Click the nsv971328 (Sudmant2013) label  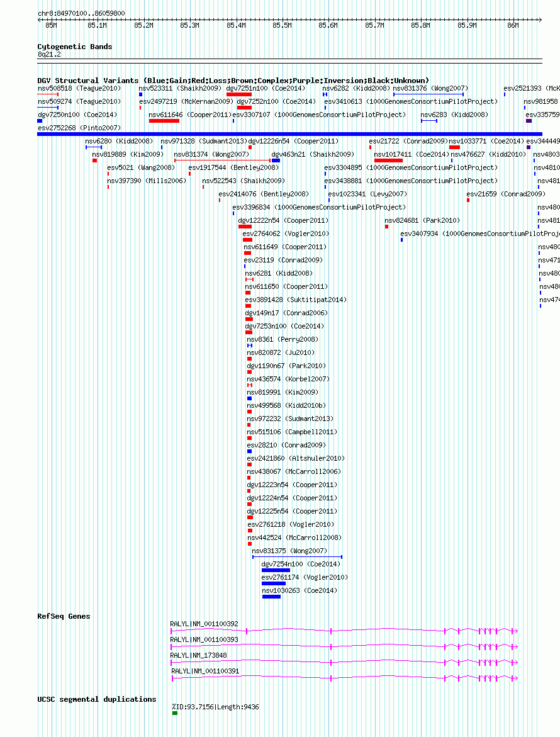[x=204, y=141]
